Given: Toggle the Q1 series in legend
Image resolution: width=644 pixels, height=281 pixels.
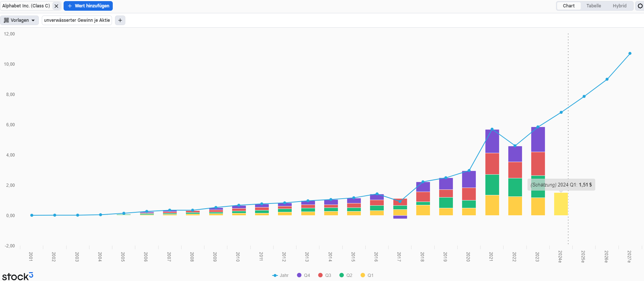Looking at the screenshot, I should tap(367, 275).
